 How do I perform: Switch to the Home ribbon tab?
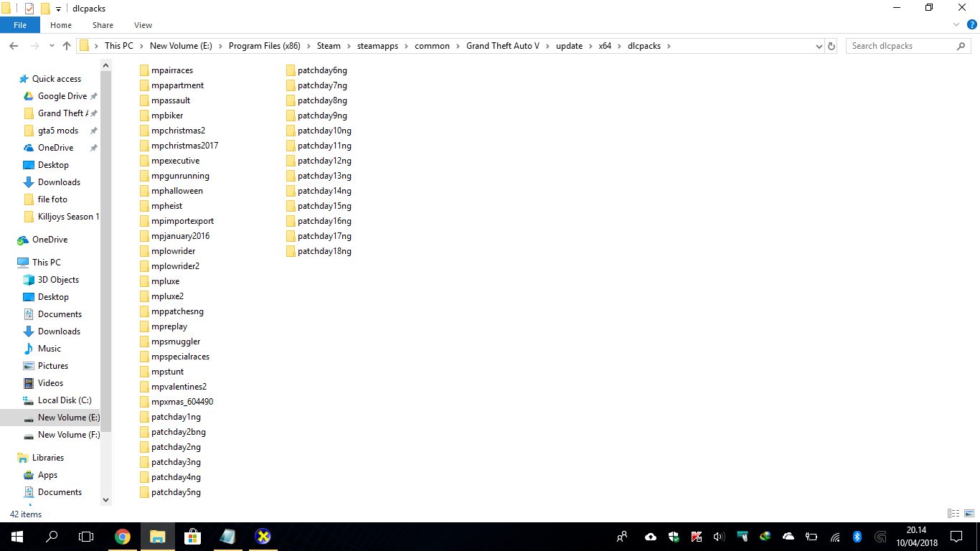(61, 25)
